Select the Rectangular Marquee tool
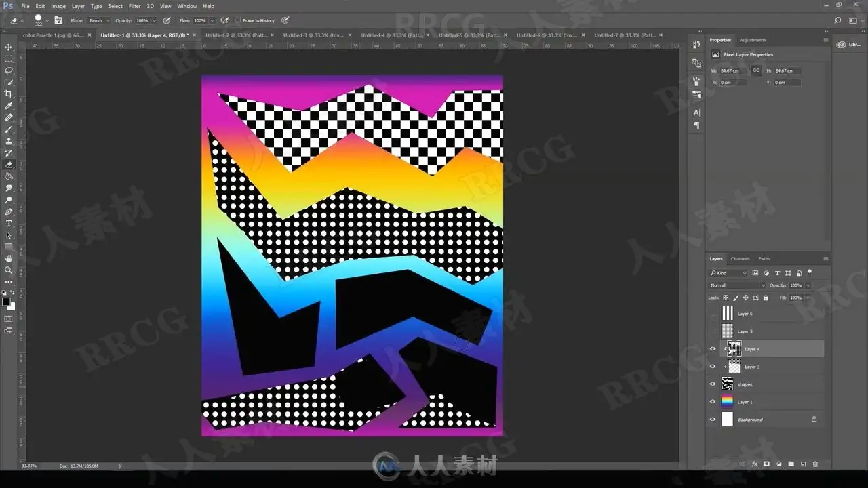 tap(9, 59)
